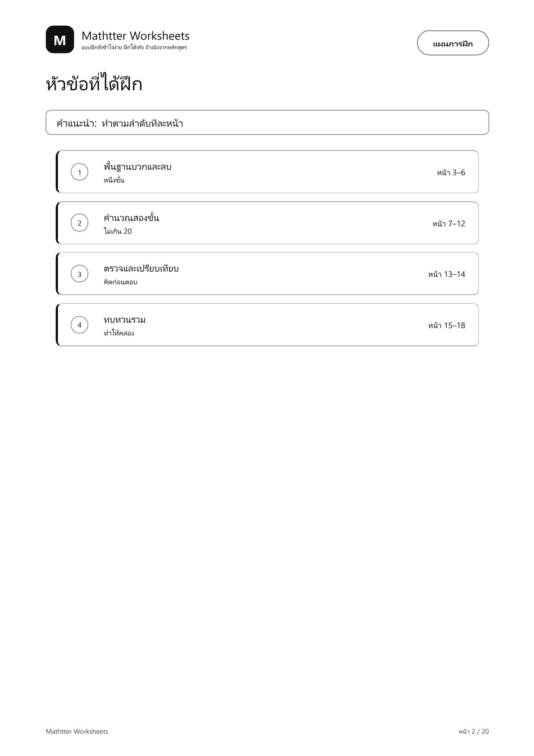
Task: Go to pages หน้า 15–18
Action: [x=446, y=326]
